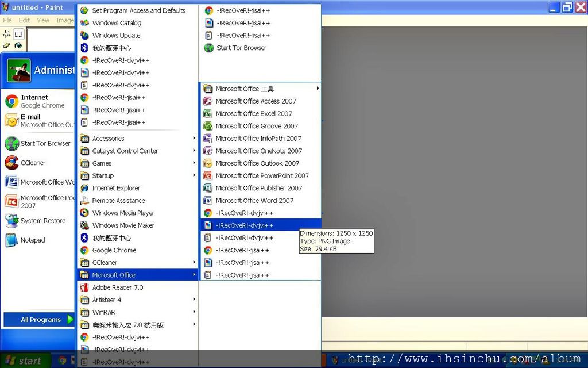Expand the Catalyst Control Center folder

coord(138,151)
